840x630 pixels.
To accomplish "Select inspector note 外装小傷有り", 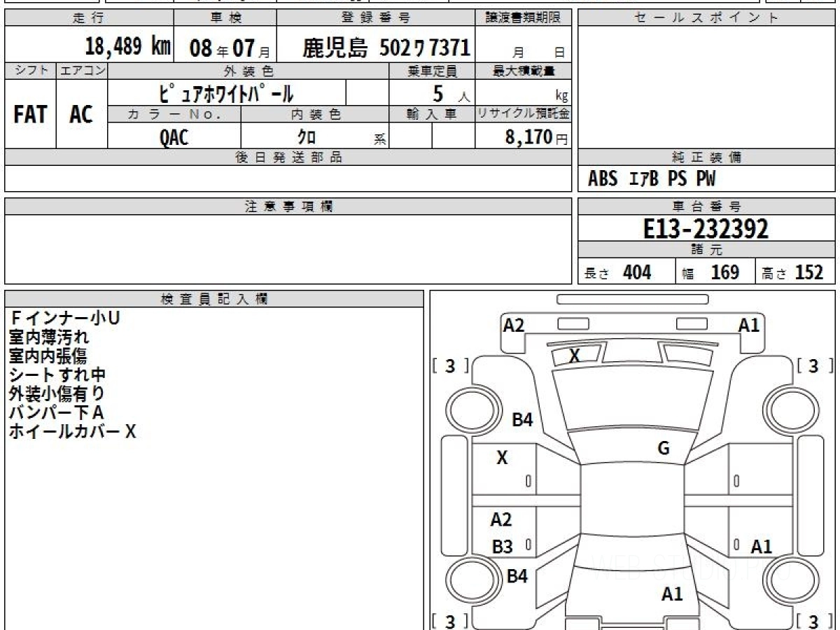I will point(57,394).
